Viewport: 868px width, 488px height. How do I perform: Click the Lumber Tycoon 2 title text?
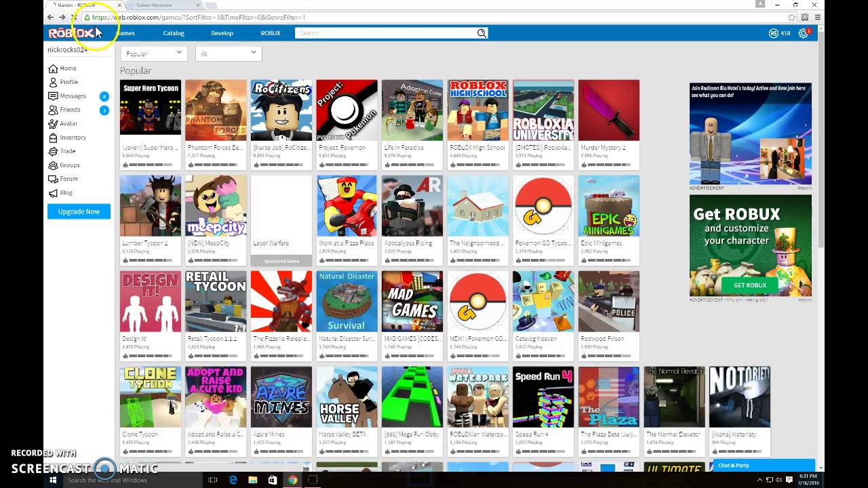(x=145, y=243)
